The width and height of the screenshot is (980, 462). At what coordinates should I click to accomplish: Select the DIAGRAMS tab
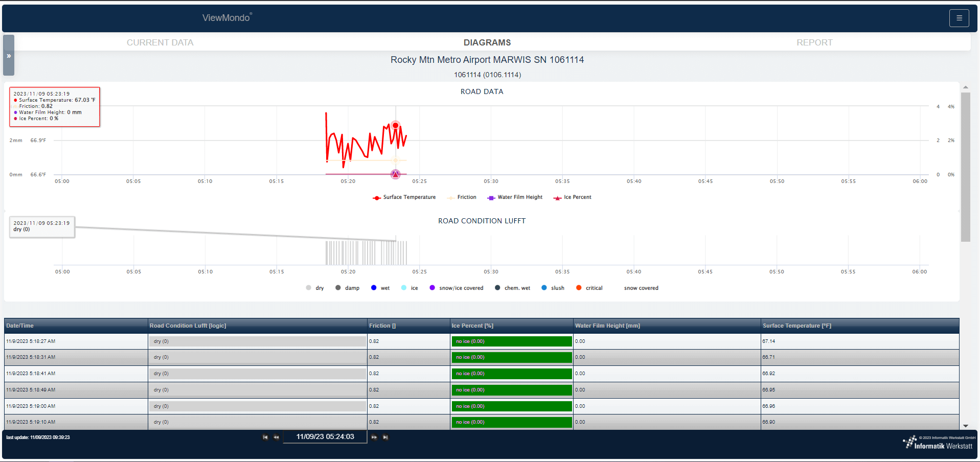click(x=487, y=42)
